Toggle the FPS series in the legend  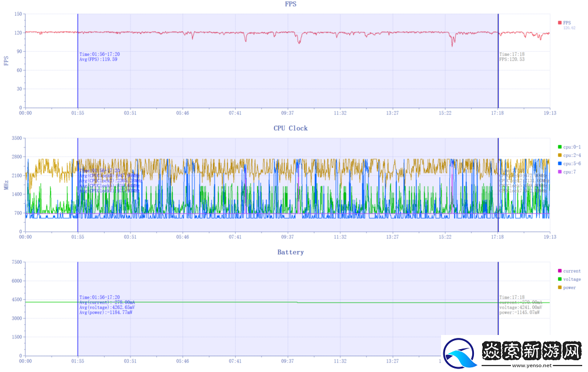[x=566, y=22]
